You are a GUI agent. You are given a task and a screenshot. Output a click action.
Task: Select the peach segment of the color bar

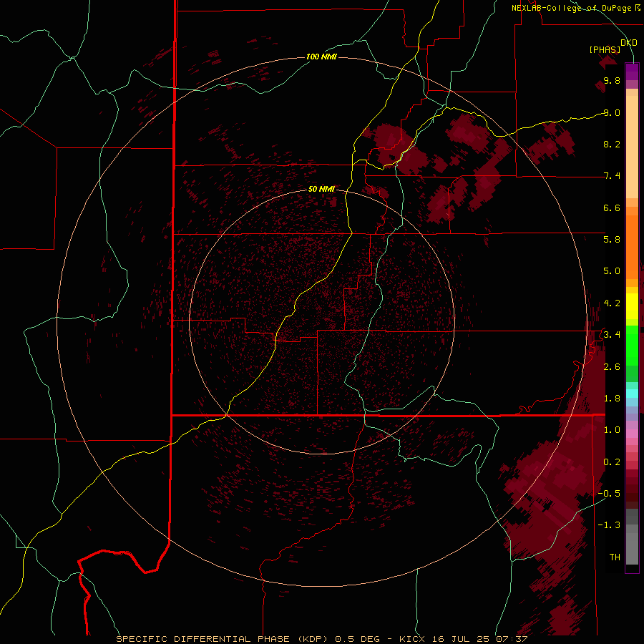(632, 147)
